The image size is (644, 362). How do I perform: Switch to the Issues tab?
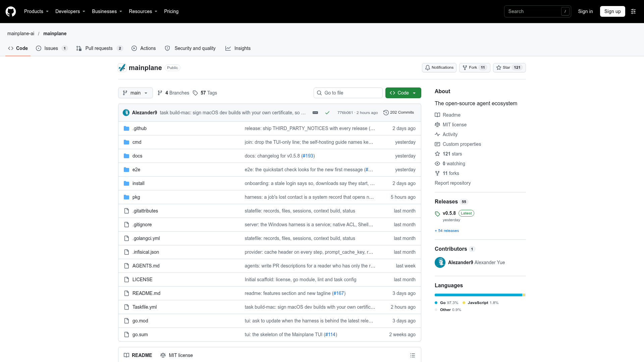coord(52,48)
